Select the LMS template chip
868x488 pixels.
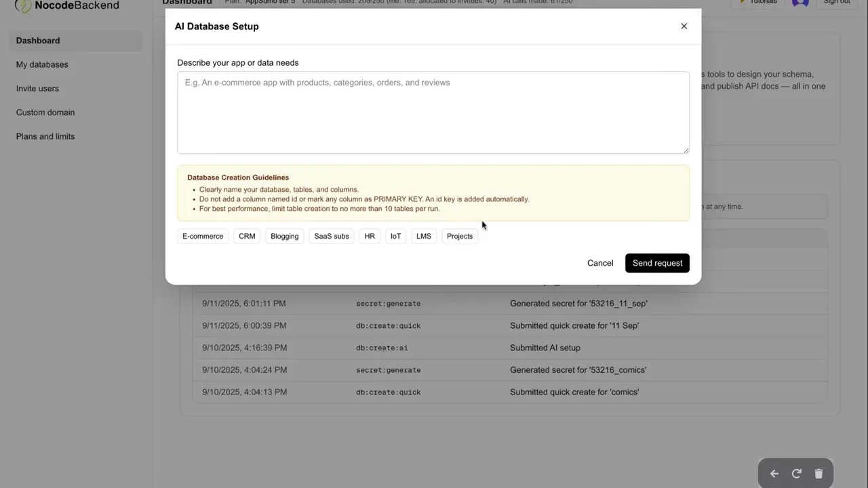tap(424, 237)
